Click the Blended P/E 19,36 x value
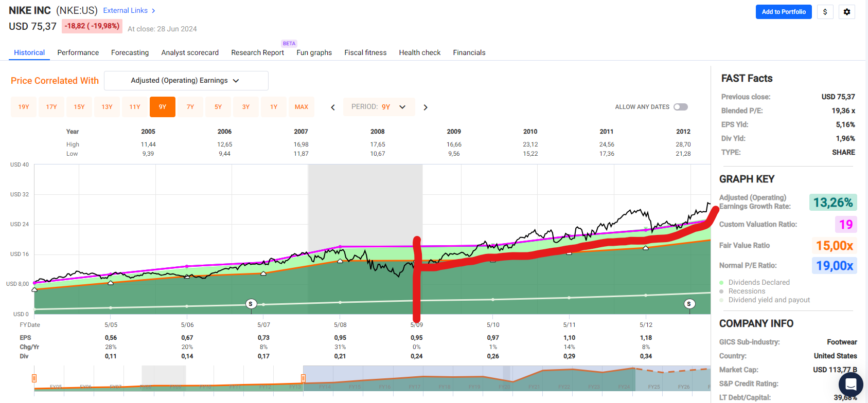Viewport: 868px width, 403px height. pos(843,111)
